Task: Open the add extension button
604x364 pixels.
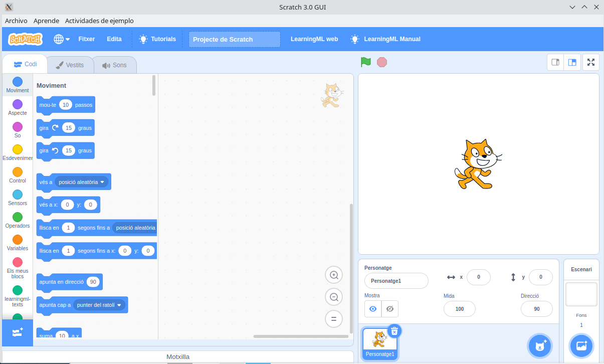Action: (x=18, y=332)
